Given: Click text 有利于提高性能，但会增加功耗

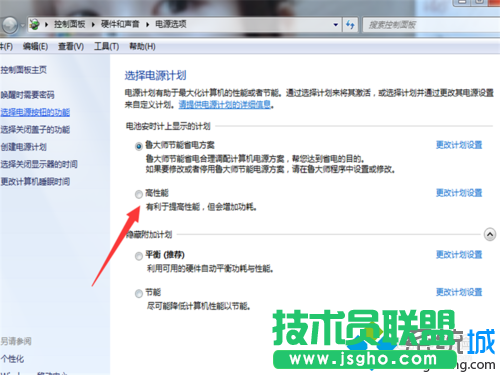Looking at the screenshot, I should pos(201,207).
